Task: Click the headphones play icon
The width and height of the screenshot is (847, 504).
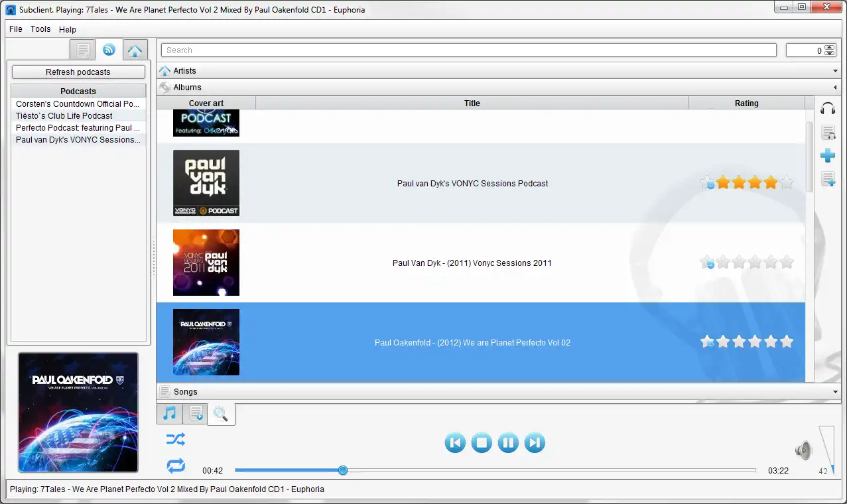Action: [828, 109]
